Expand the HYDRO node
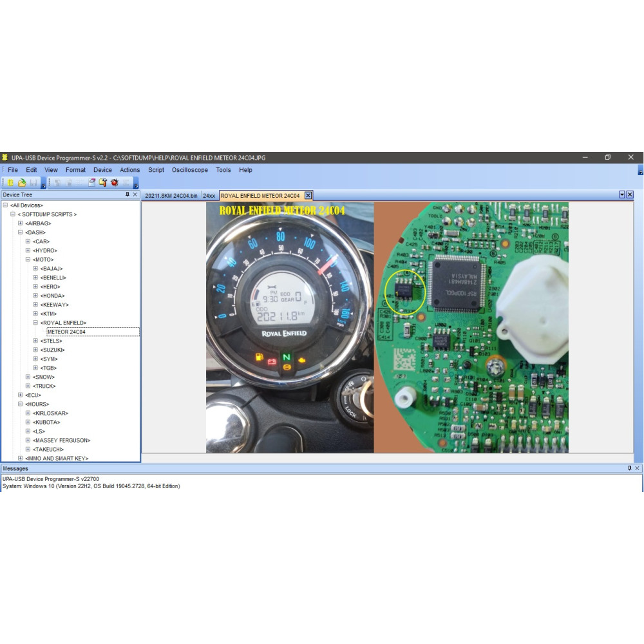This screenshot has height=644, width=644. [x=28, y=250]
